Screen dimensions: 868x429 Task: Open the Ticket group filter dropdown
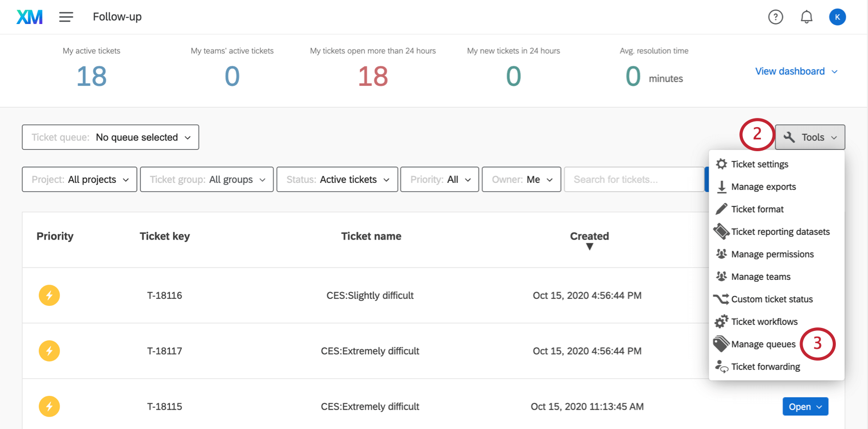[207, 179]
